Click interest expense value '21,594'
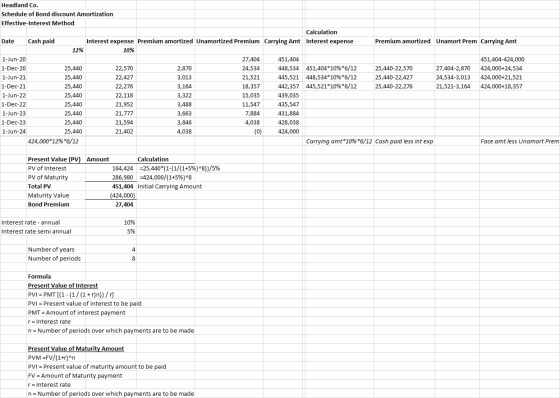560x398 pixels. tap(124, 123)
